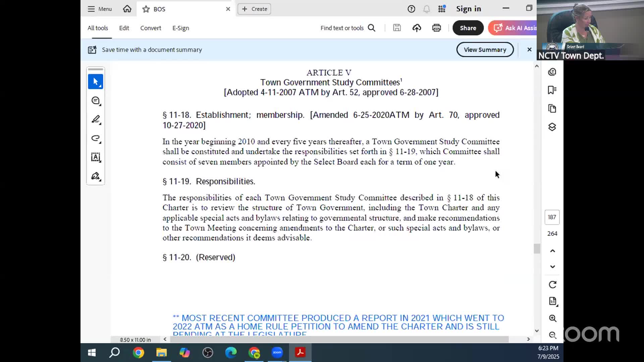Image resolution: width=644 pixels, height=362 pixels.
Task: Click the vertical scrollbar thumb
Action: [537, 249]
